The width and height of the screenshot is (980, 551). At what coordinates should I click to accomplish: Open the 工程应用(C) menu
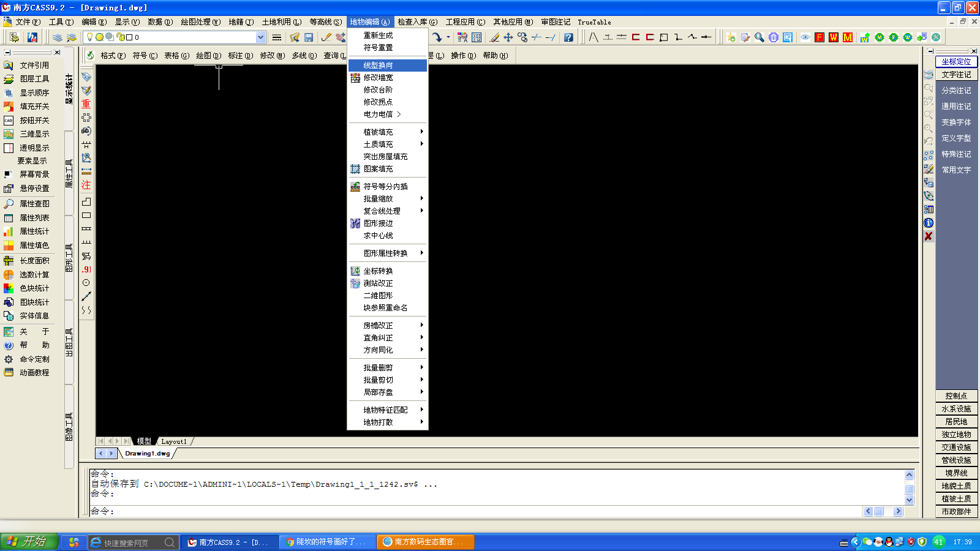[x=465, y=22]
